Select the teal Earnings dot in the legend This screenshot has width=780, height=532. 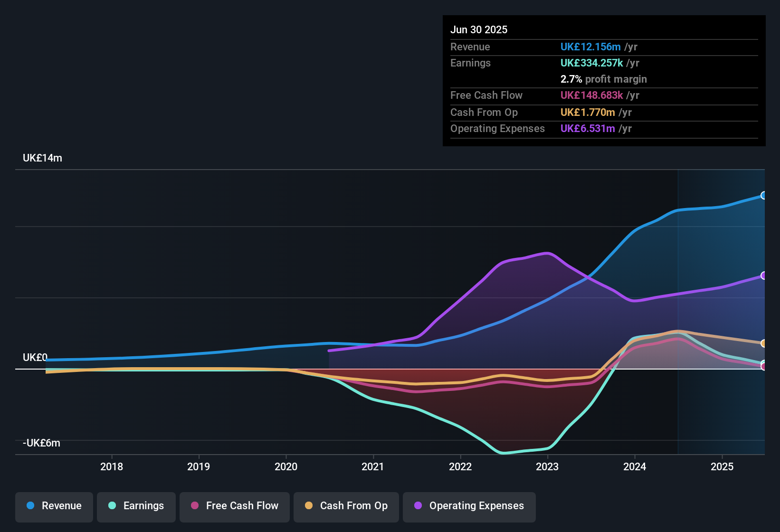point(112,506)
